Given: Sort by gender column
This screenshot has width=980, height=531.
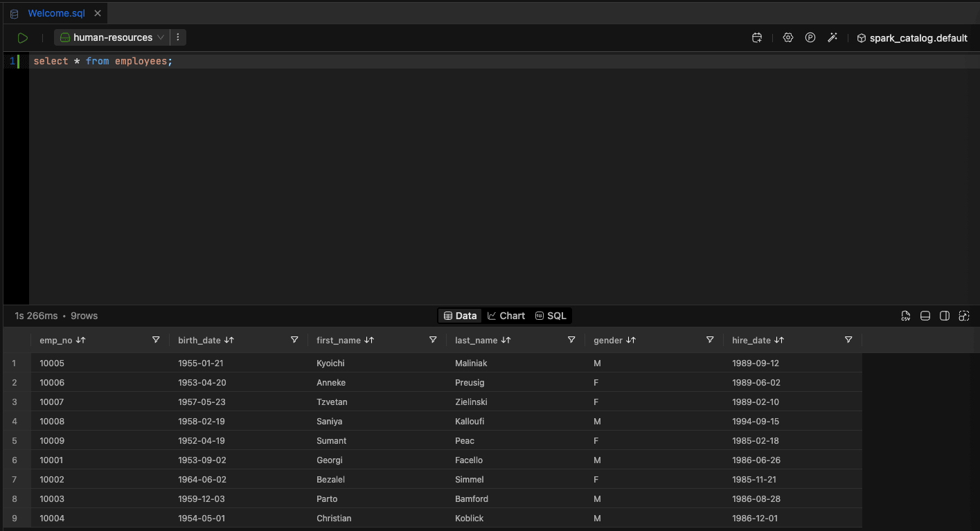Looking at the screenshot, I should (631, 340).
